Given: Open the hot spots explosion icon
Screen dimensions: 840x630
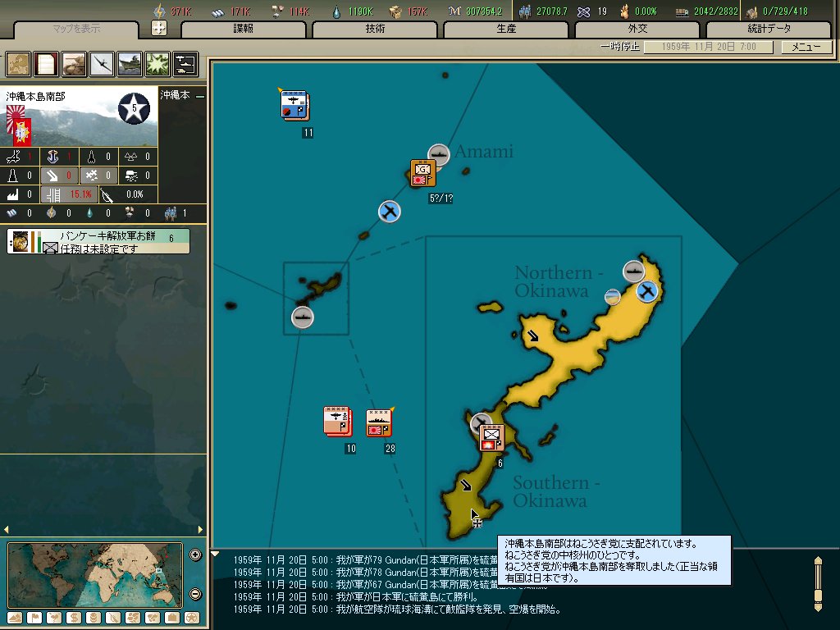Looking at the screenshot, I should 157,64.
